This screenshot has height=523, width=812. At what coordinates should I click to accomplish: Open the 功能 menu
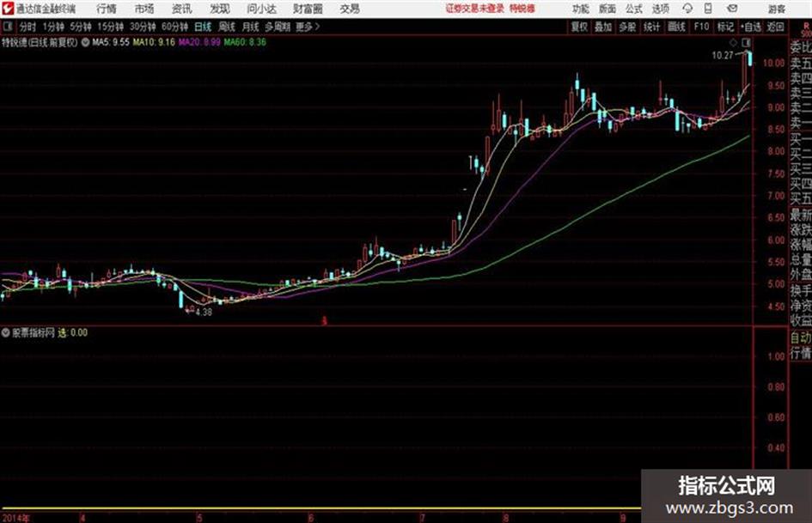coord(581,9)
